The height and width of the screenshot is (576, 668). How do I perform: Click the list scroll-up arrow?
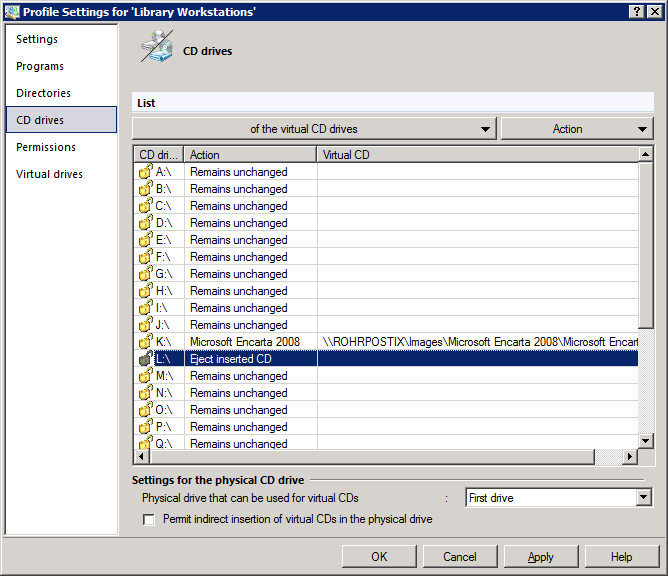(x=645, y=154)
